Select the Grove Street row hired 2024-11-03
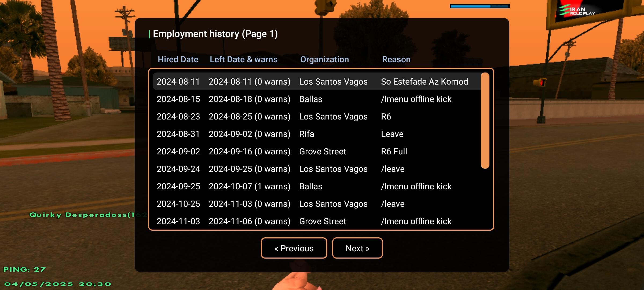 click(317, 221)
